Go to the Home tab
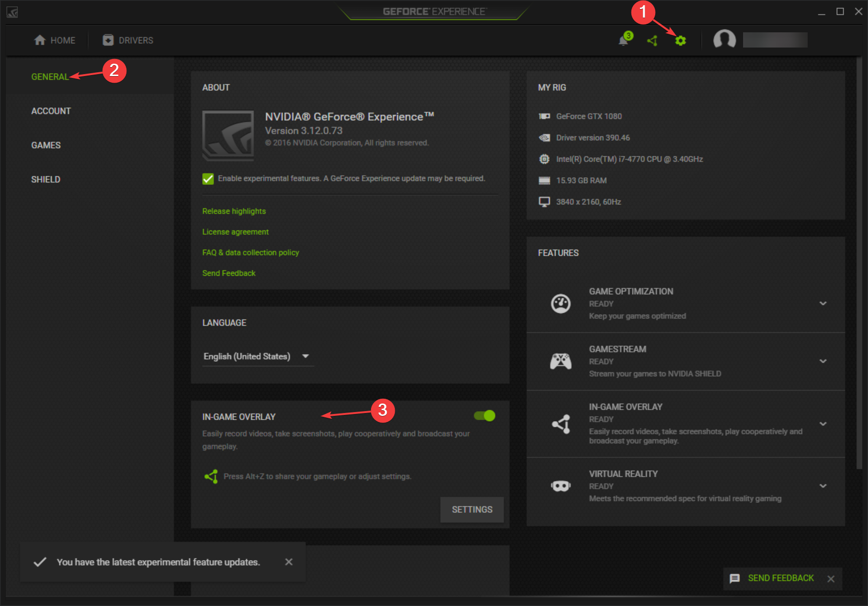This screenshot has width=868, height=606. click(x=55, y=40)
